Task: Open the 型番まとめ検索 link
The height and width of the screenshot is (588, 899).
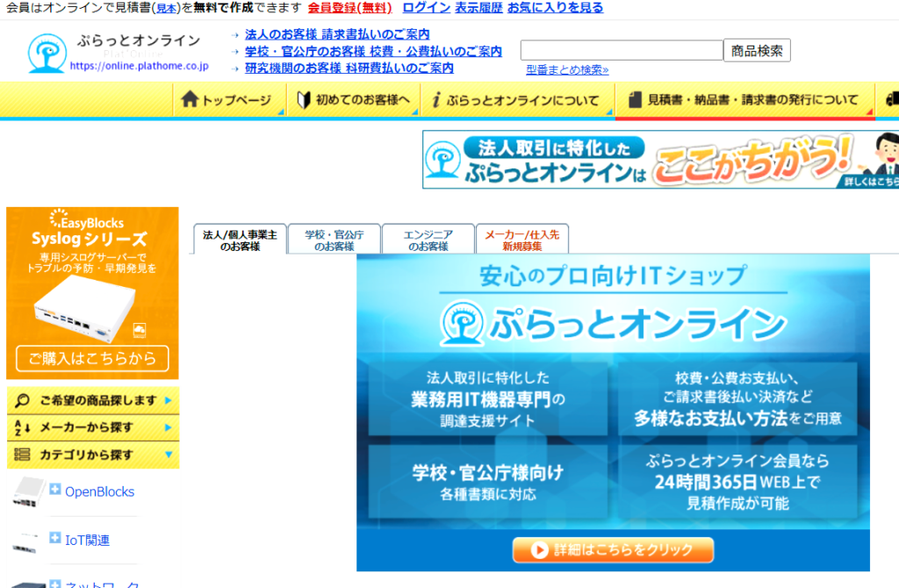Action: [567, 70]
